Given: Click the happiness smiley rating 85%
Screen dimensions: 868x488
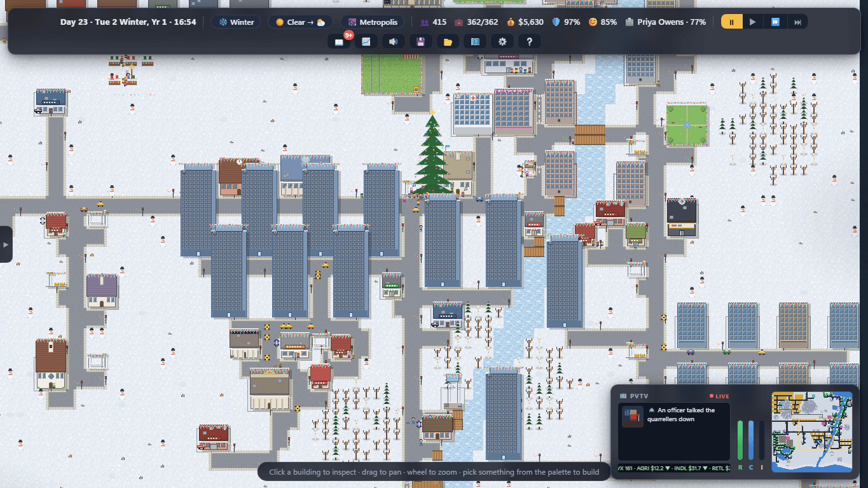Looking at the screenshot, I should (602, 22).
